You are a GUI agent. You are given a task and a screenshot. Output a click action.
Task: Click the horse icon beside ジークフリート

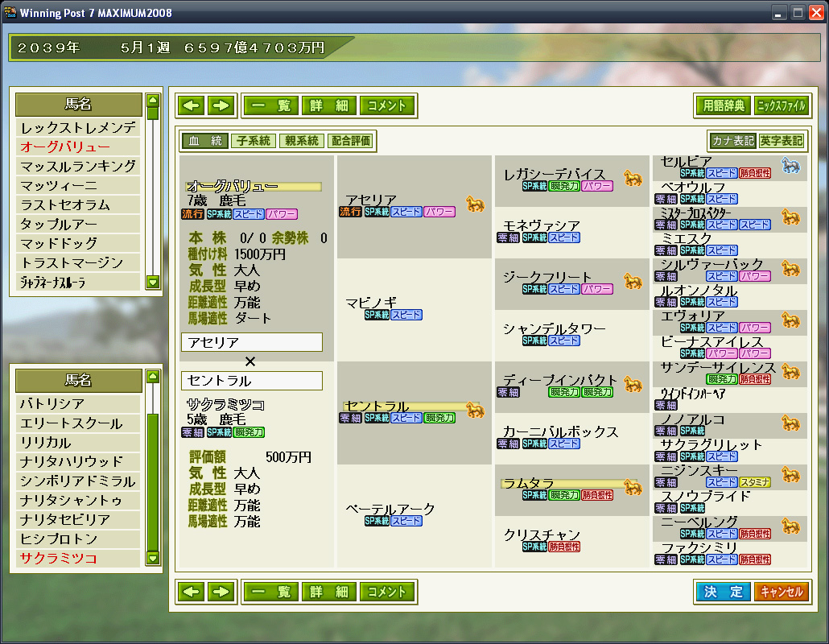pos(633,281)
